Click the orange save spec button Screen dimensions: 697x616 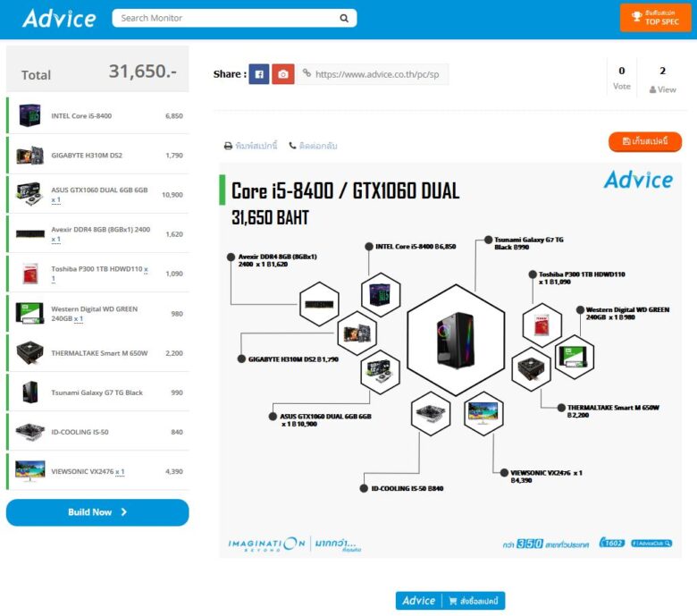[644, 142]
